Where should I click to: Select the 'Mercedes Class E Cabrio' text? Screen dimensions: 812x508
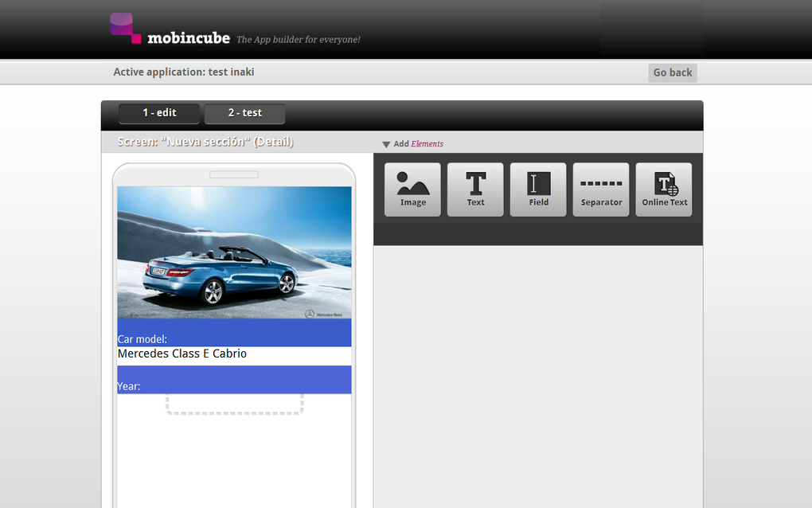182,354
